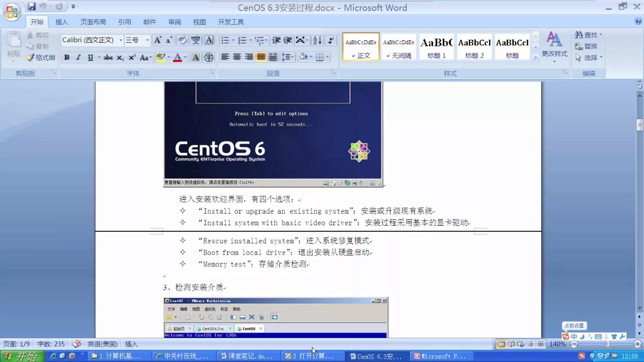This screenshot has height=362, width=644.
Task: Decrease paragraph indent
Action: [276, 40]
